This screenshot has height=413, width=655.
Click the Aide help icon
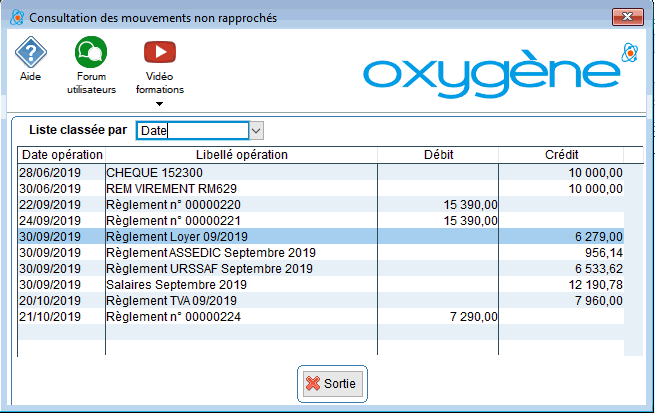click(x=30, y=51)
